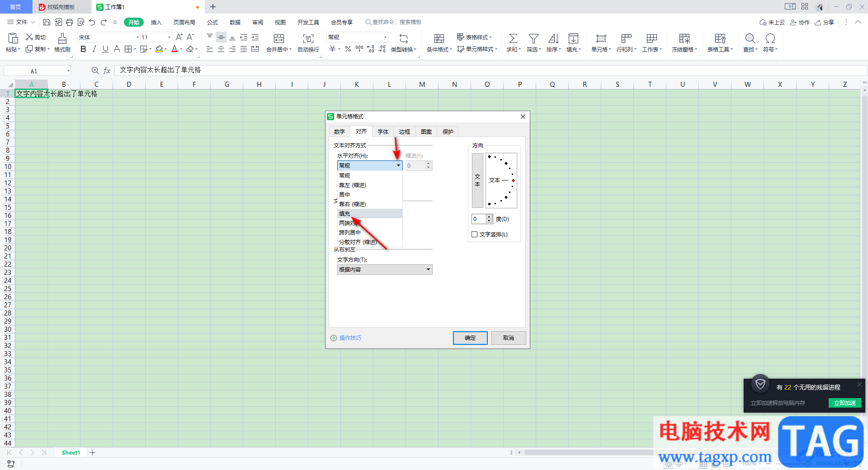Center text horizontally in the ribbon
This screenshot has width=868, height=470.
[x=221, y=49]
